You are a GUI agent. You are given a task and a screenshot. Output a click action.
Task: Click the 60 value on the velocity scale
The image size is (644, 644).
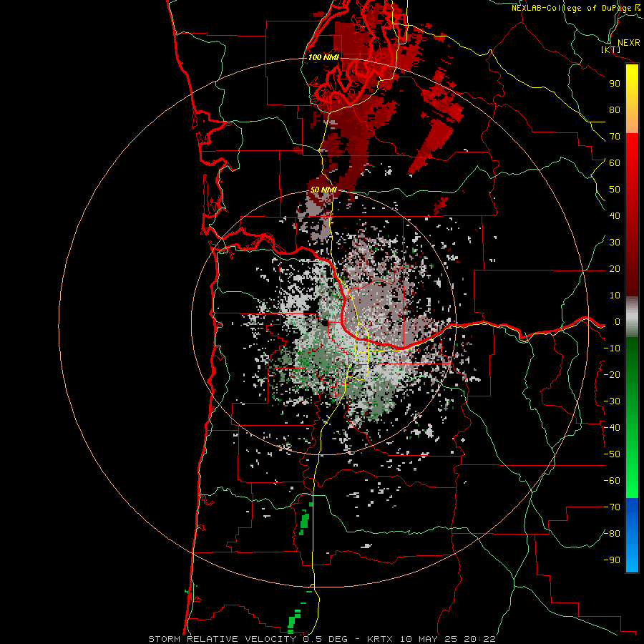tap(615, 162)
